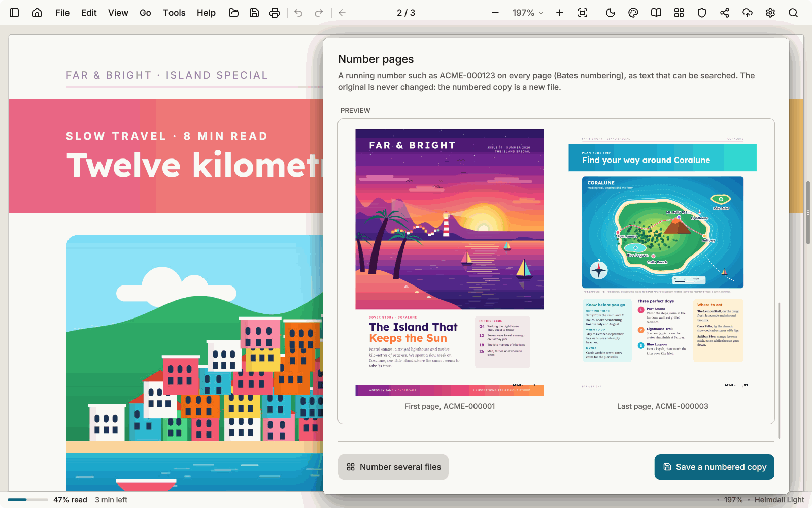Click the dialog's vertical scrollbar
Screen dimensions: 812x508
(x=779, y=371)
